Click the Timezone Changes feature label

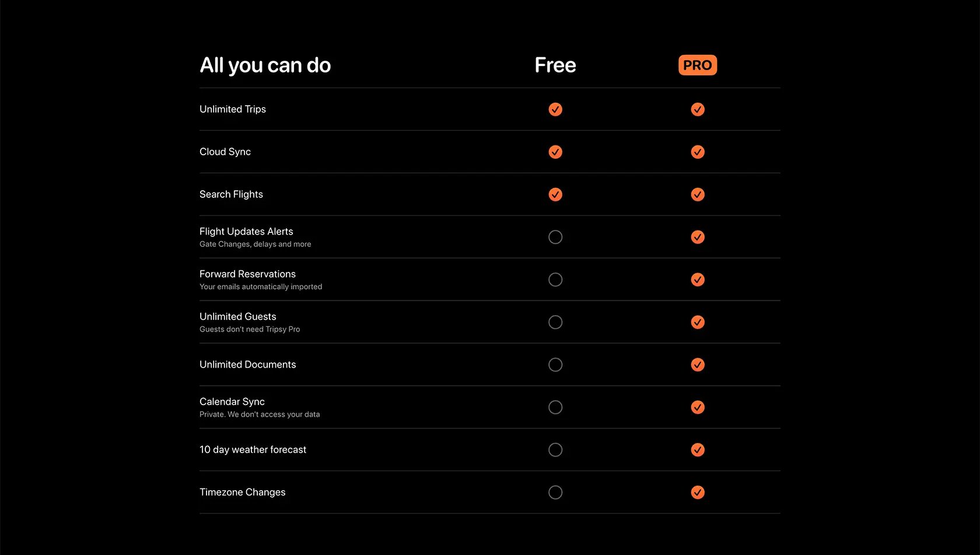[243, 493]
